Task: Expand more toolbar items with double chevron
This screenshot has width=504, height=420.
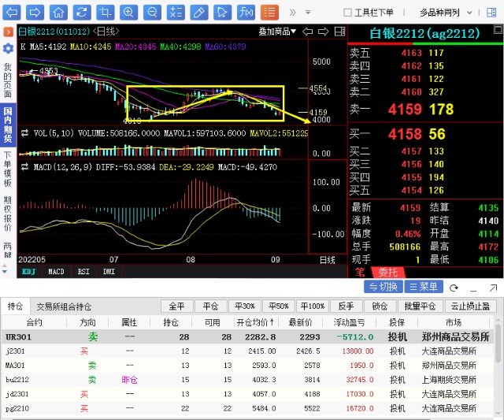Action: (292, 13)
